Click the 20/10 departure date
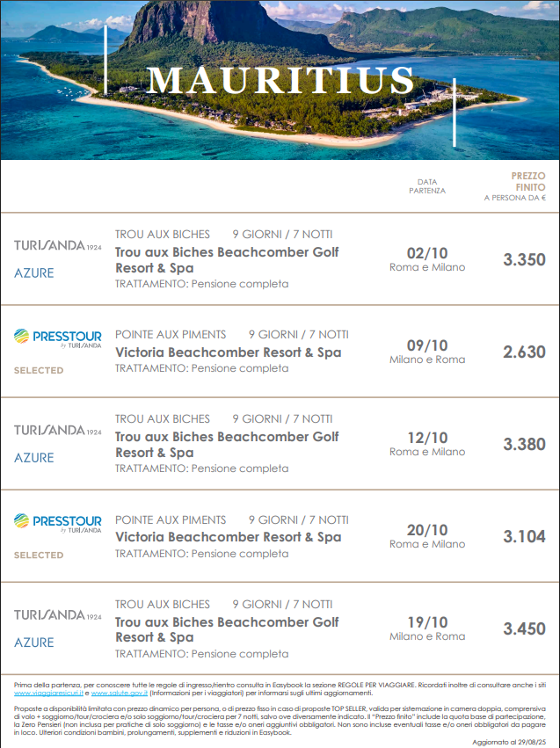 click(x=427, y=530)
